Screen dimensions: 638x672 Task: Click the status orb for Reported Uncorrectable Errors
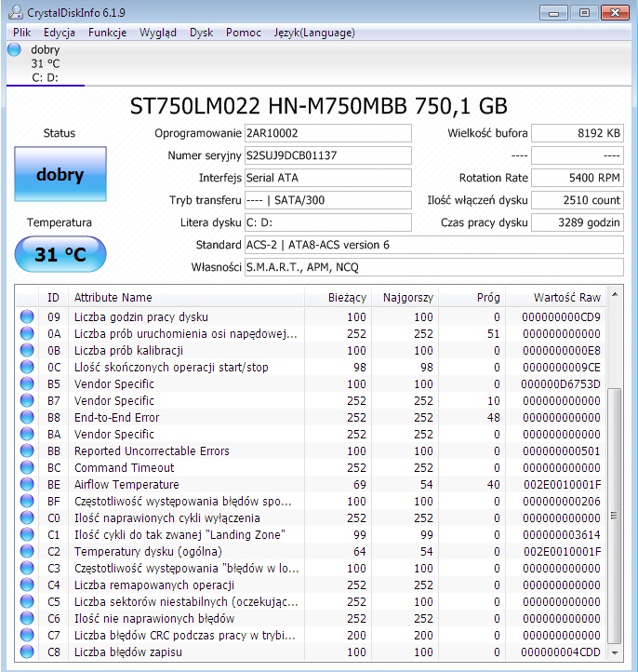pos(27,450)
